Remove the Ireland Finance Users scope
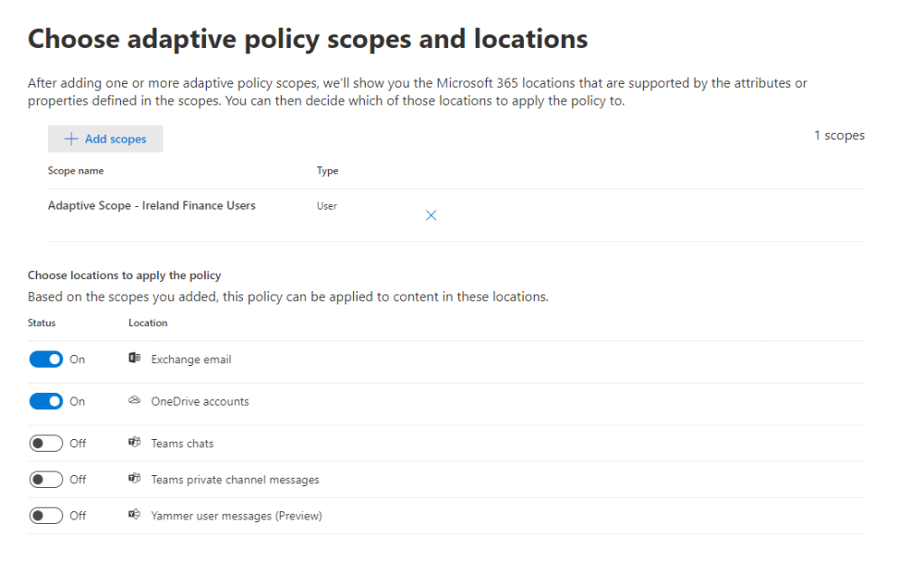The image size is (924, 561). coord(431,215)
